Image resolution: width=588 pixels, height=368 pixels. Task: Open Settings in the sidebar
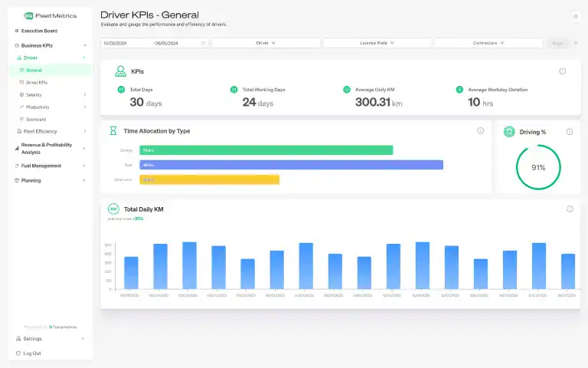coord(32,339)
